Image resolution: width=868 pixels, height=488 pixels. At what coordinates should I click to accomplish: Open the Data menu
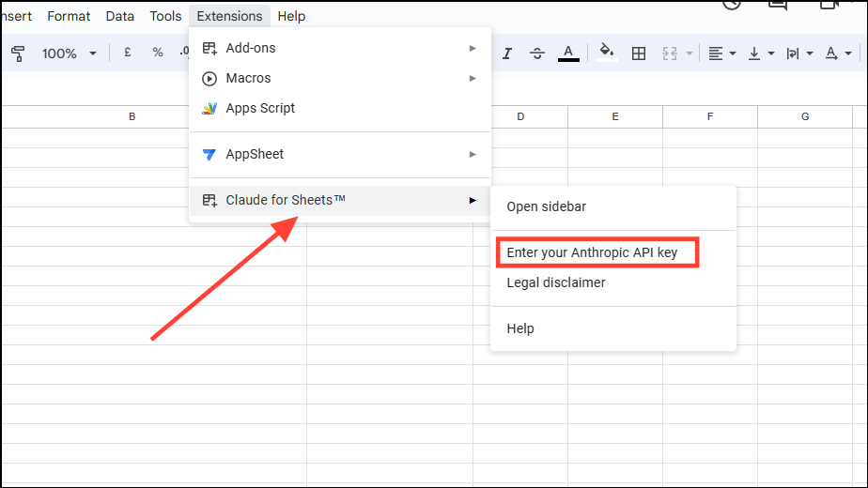pyautogui.click(x=119, y=16)
